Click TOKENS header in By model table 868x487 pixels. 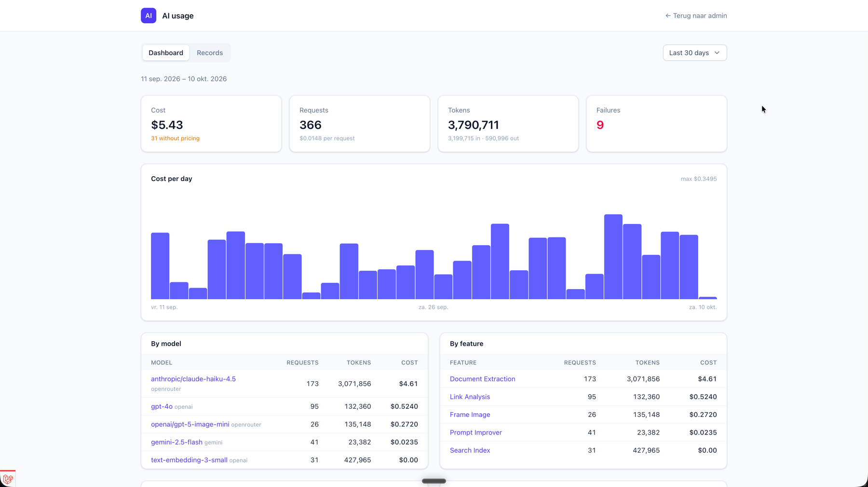[x=359, y=362]
